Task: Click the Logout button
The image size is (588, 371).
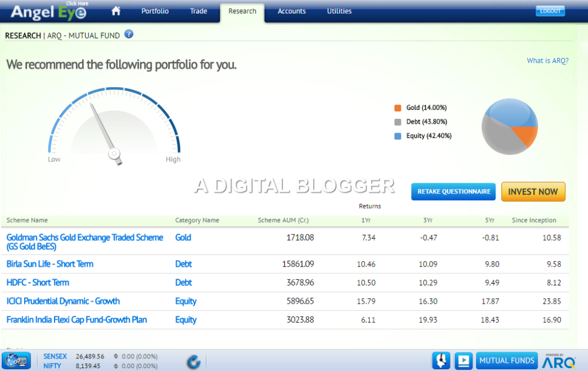Action: 550,11
